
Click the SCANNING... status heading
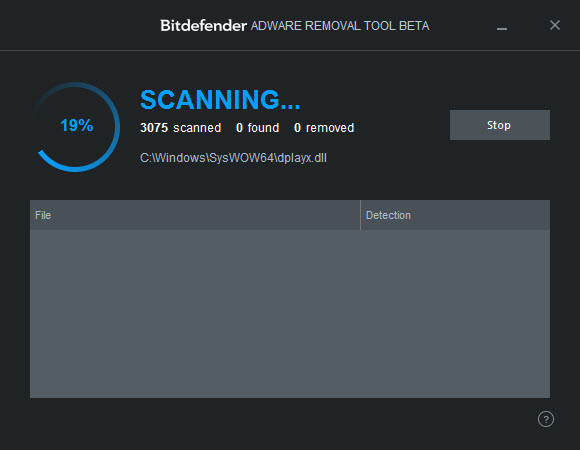tap(220, 100)
